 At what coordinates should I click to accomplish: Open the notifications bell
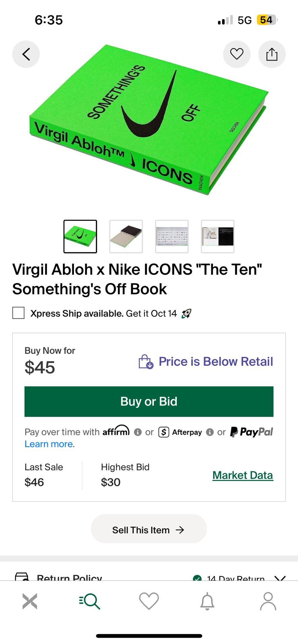tap(207, 601)
